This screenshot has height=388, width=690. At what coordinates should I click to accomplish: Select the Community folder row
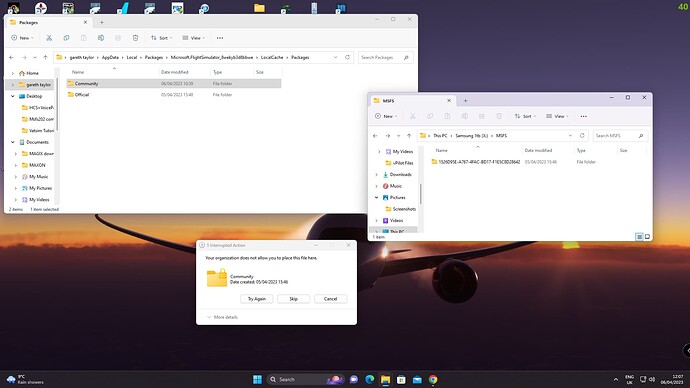point(174,84)
